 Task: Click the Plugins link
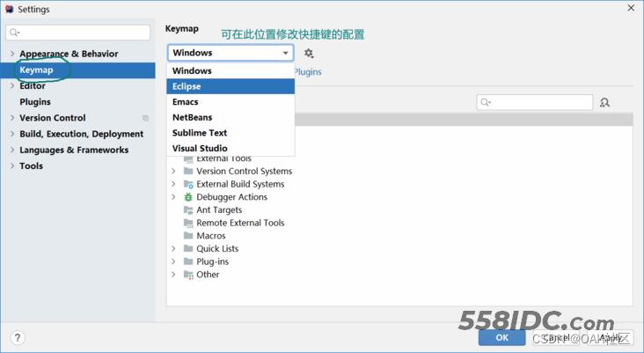click(308, 72)
